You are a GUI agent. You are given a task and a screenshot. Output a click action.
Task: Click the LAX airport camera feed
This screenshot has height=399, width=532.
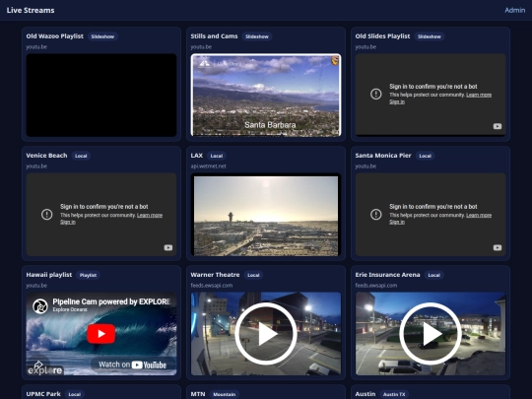[x=266, y=215]
